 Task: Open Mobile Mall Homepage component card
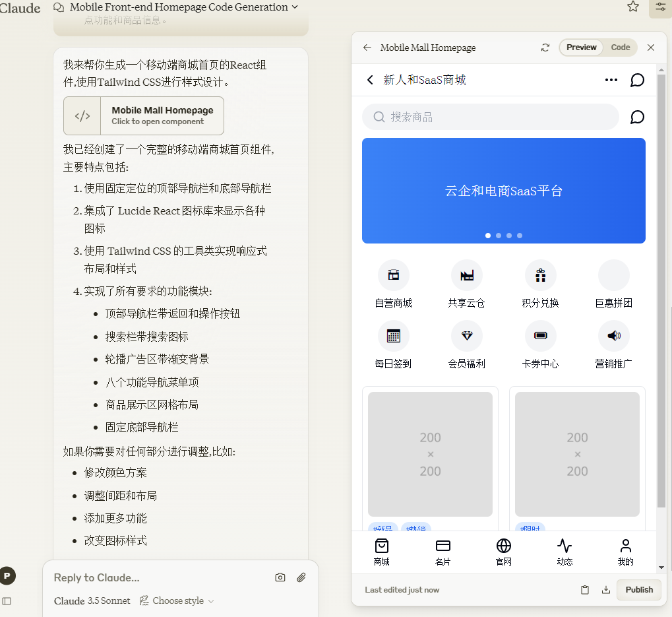pyautogui.click(x=144, y=115)
